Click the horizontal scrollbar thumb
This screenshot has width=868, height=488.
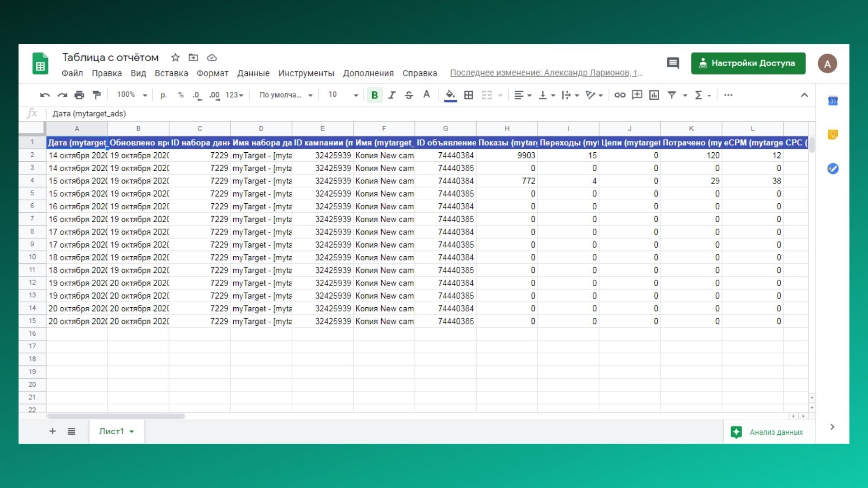(116, 416)
